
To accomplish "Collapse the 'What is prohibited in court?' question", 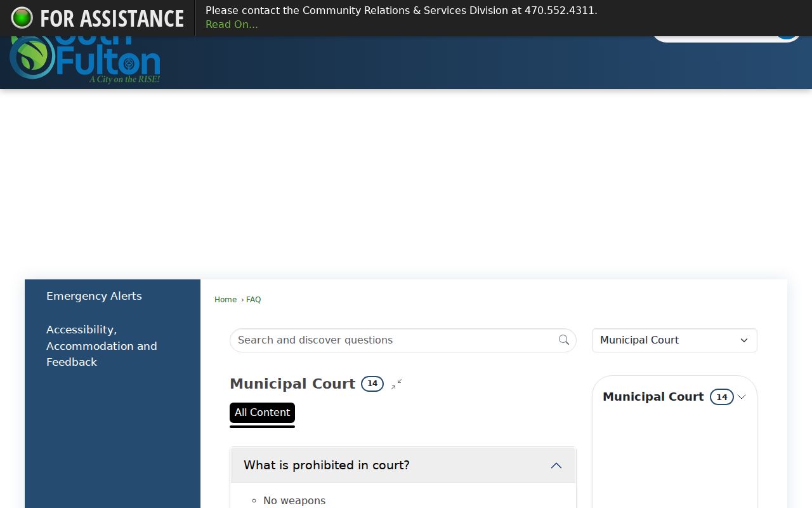I will click(403, 465).
